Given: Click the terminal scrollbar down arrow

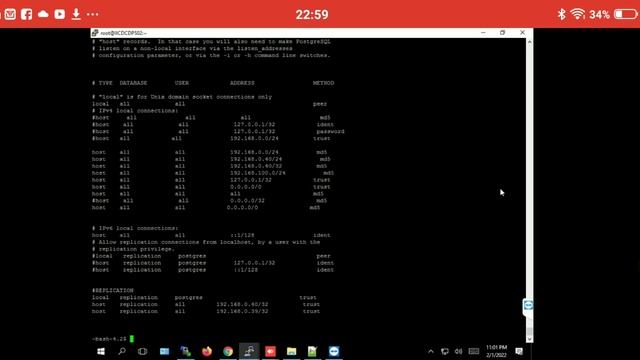Looking at the screenshot, I should (529, 339).
